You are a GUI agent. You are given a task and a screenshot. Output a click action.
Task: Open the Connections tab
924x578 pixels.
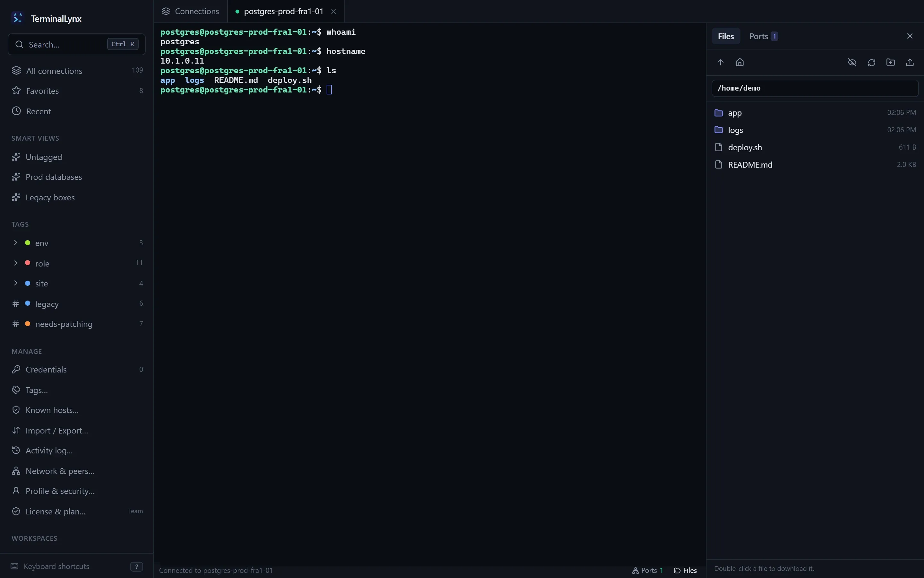click(191, 12)
